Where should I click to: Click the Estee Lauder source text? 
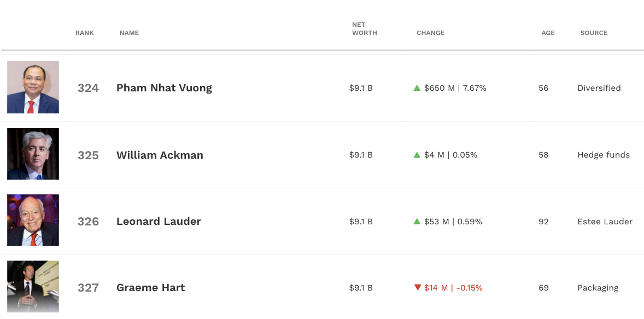605,222
